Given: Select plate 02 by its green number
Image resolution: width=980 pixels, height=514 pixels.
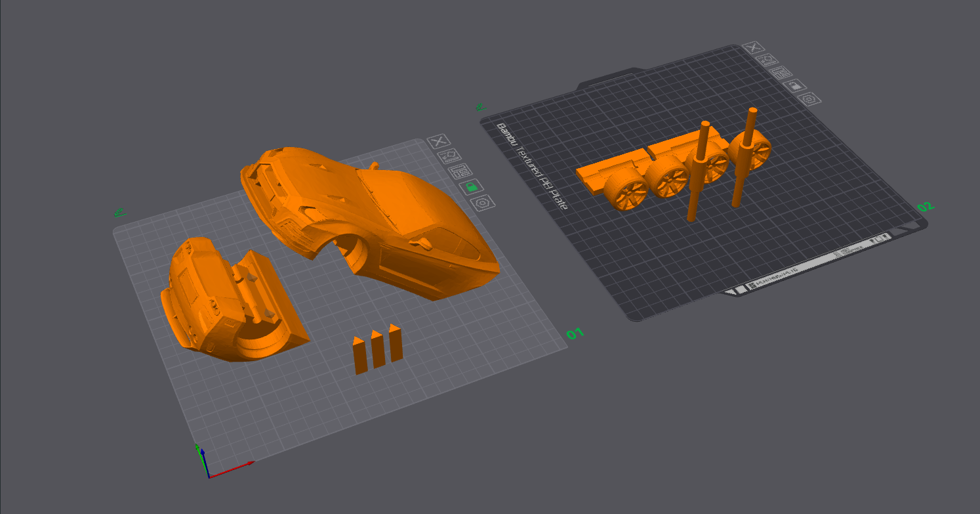Looking at the screenshot, I should [925, 207].
